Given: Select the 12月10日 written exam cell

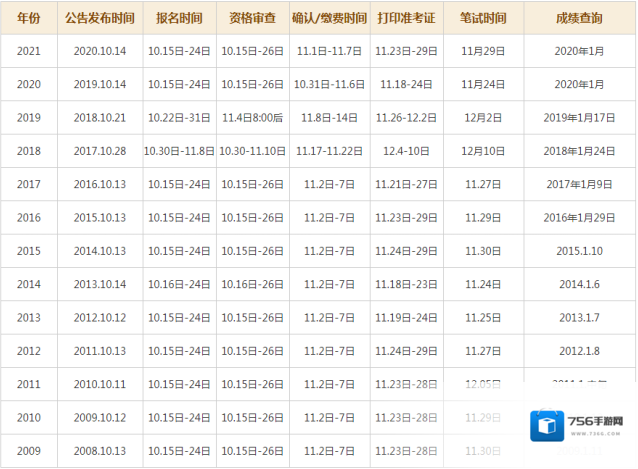Looking at the screenshot, I should coord(482,151).
